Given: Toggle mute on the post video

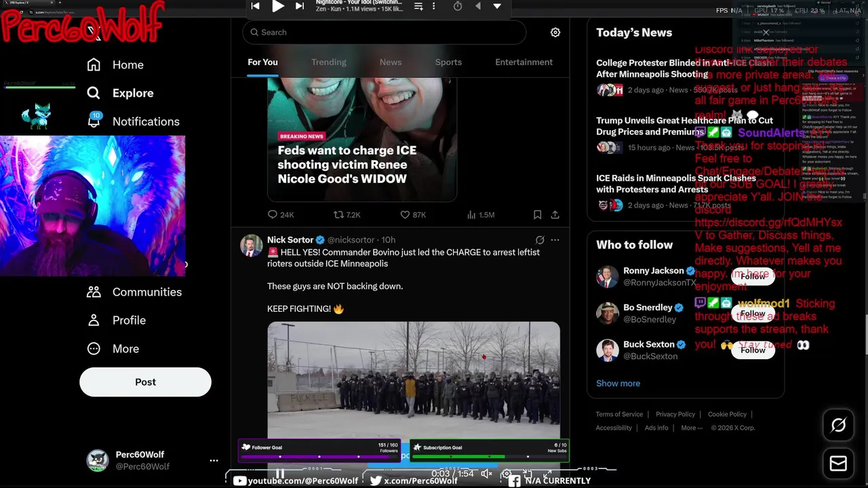Looking at the screenshot, I should (486, 474).
